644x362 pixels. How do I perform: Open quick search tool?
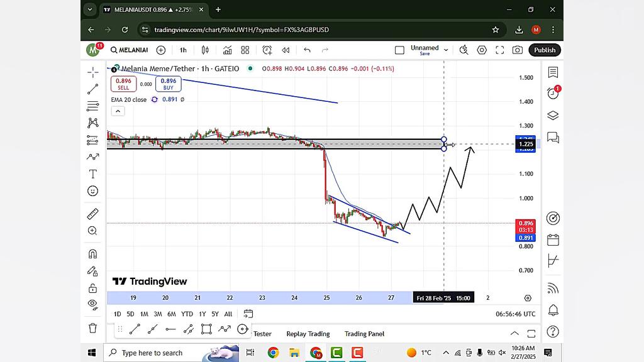coord(464,50)
